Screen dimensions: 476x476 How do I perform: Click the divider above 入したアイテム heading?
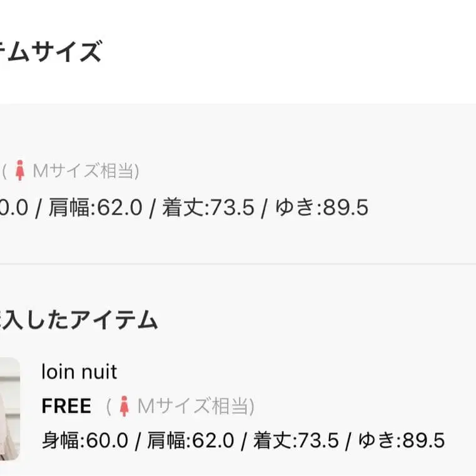(238, 264)
